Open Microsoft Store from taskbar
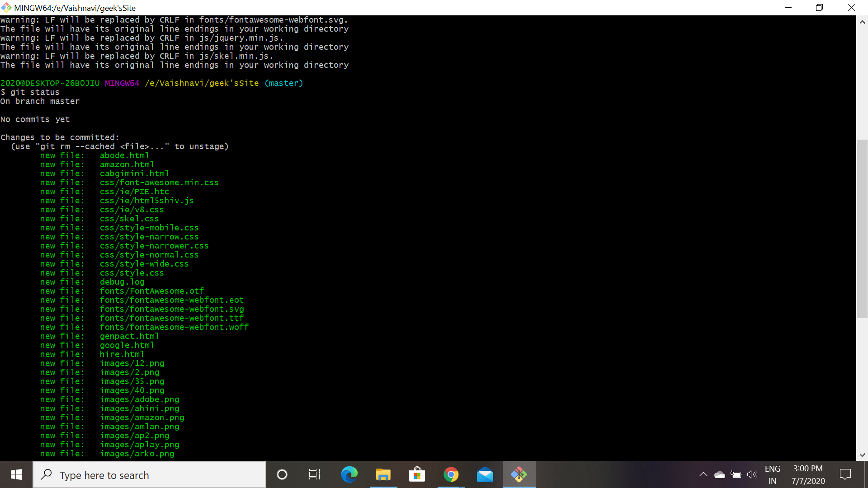 point(417,475)
